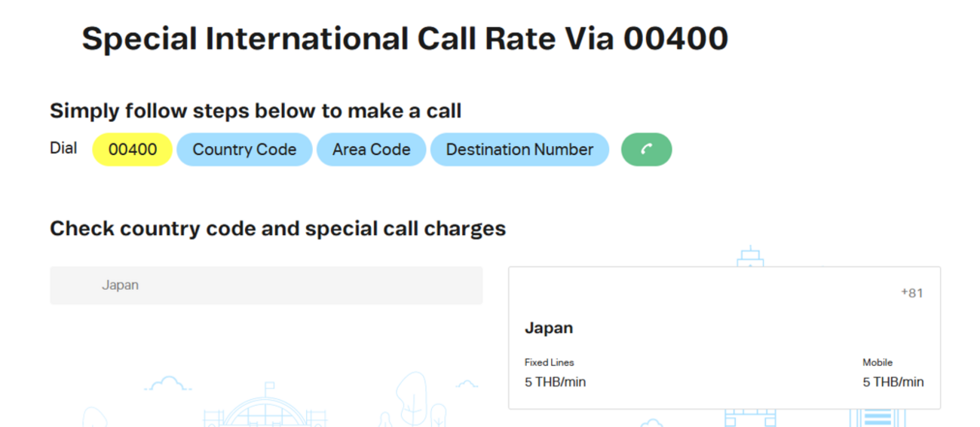Click 'Check country code and special call charges' heading
The height and width of the screenshot is (427, 980).
(277, 228)
